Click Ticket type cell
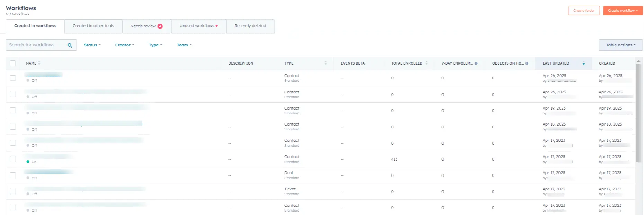The height and width of the screenshot is (215, 644). tap(290, 189)
